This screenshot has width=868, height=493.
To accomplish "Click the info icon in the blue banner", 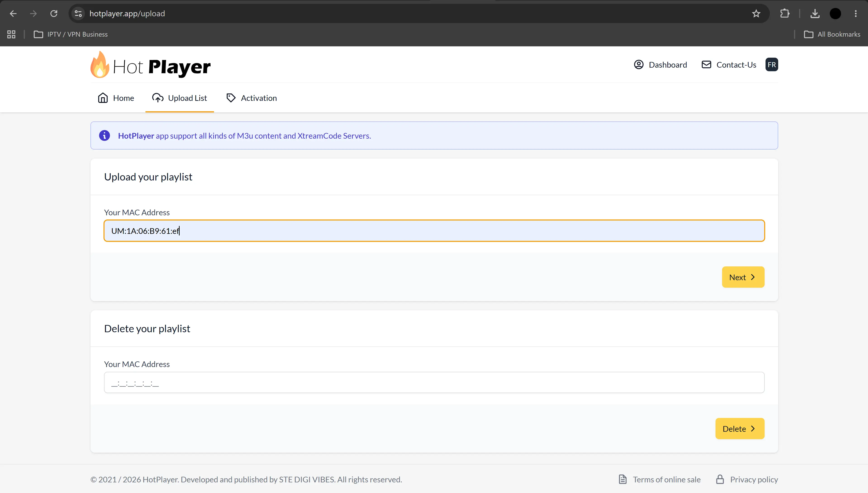I will point(104,135).
